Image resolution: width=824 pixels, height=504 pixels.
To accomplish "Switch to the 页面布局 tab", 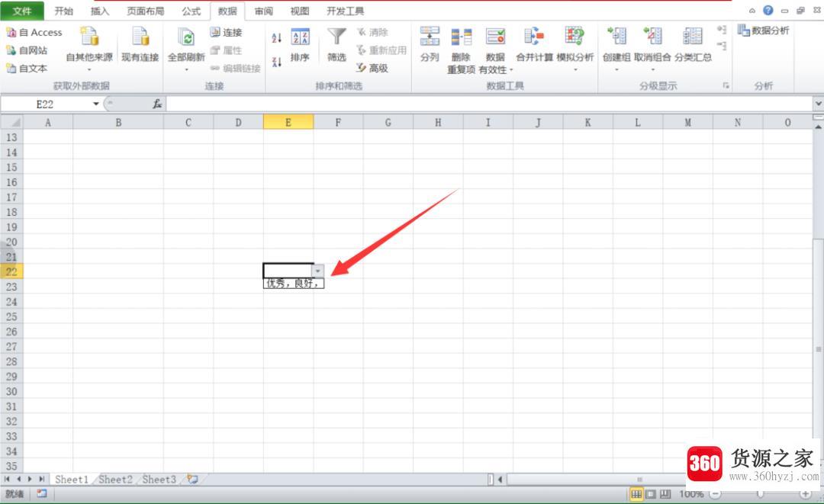I will [x=146, y=11].
